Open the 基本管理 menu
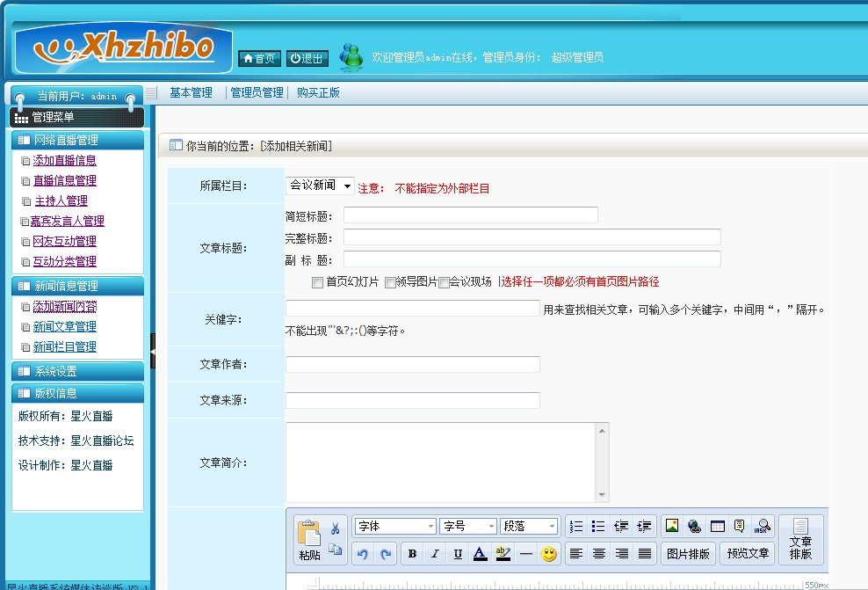This screenshot has height=590, width=868. click(x=191, y=92)
